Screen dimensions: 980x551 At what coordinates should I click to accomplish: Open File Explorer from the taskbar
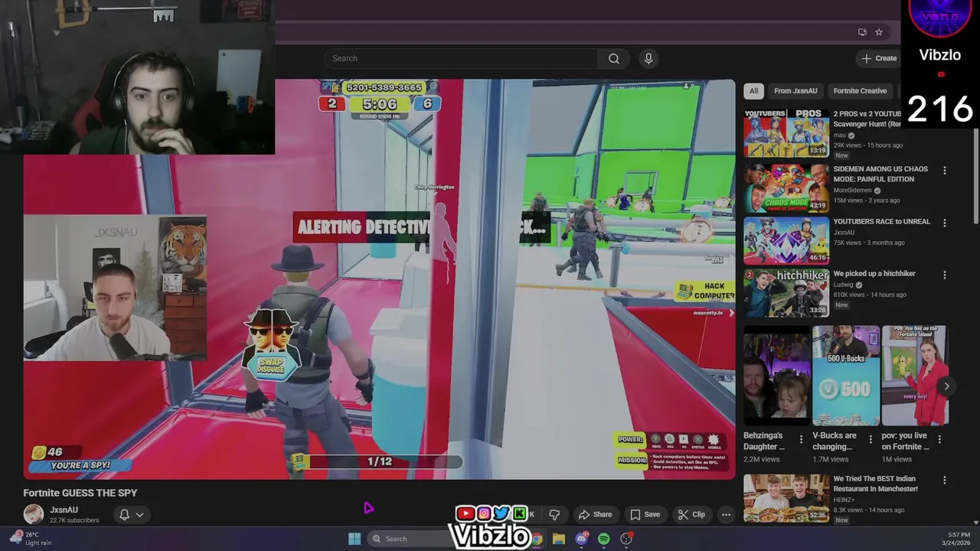tap(559, 539)
